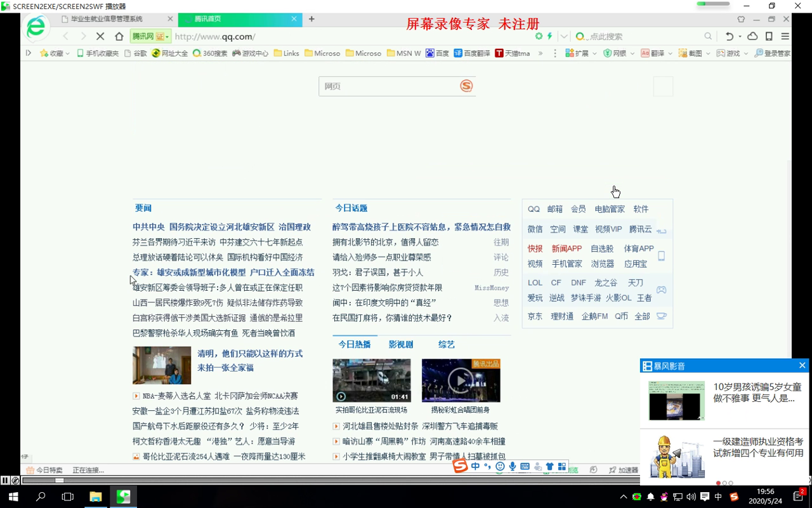Close the 腾讯首页 tab
812x508 pixels.
294,19
